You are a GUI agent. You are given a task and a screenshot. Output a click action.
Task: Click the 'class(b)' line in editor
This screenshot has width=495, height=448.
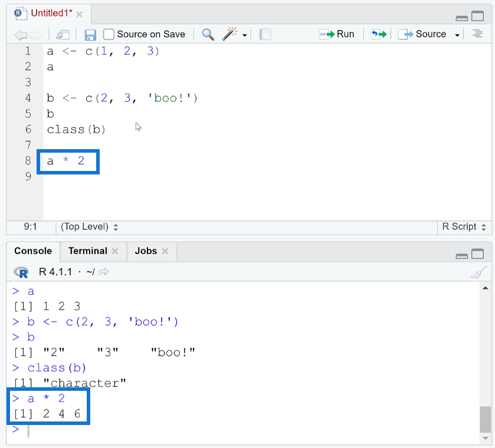pyautogui.click(x=76, y=130)
